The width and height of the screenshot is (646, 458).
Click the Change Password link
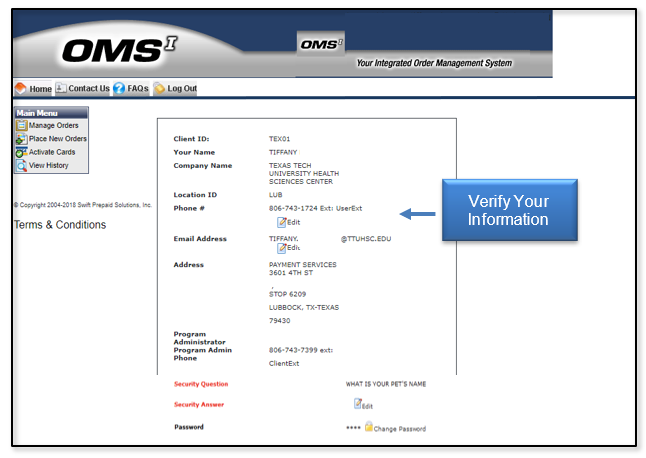coord(400,429)
